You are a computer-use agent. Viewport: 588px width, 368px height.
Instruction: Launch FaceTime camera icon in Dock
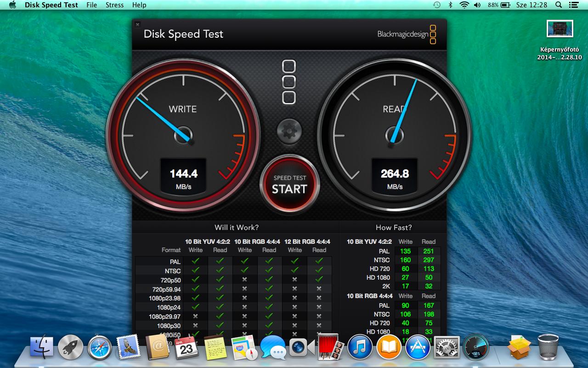point(302,347)
